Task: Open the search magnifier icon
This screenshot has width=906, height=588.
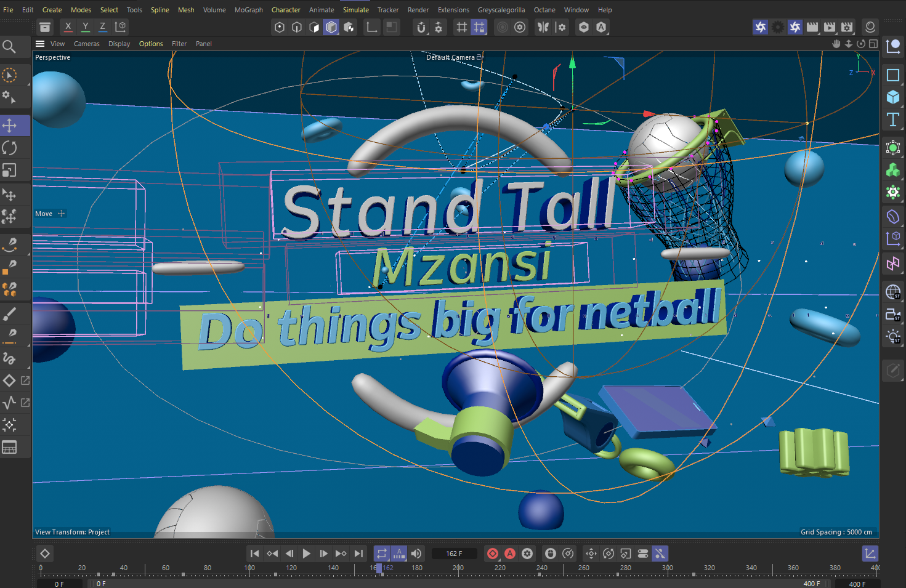Action: coord(9,46)
